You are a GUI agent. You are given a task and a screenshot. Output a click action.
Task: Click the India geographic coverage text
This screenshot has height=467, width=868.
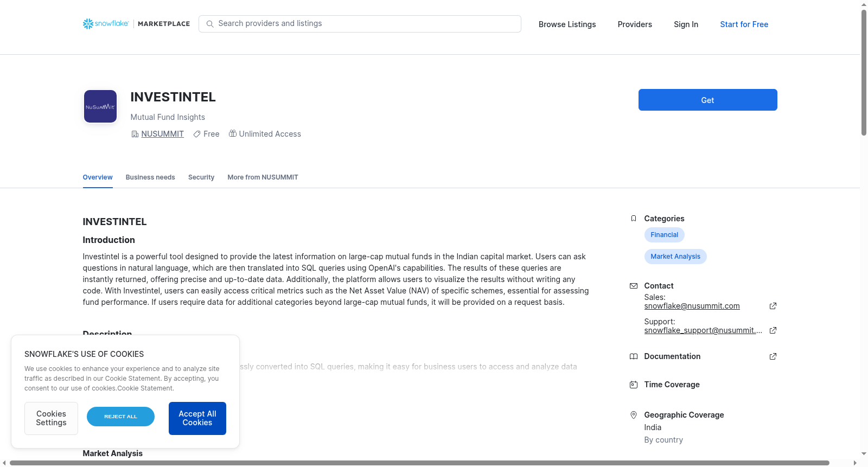click(x=653, y=427)
